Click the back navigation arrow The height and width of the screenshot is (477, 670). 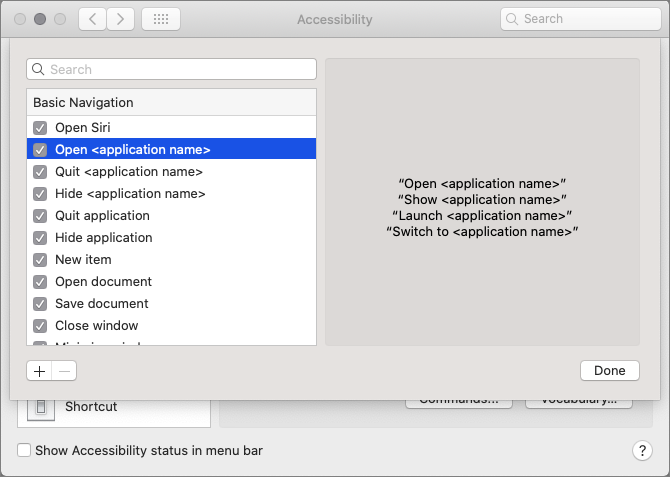click(92, 19)
